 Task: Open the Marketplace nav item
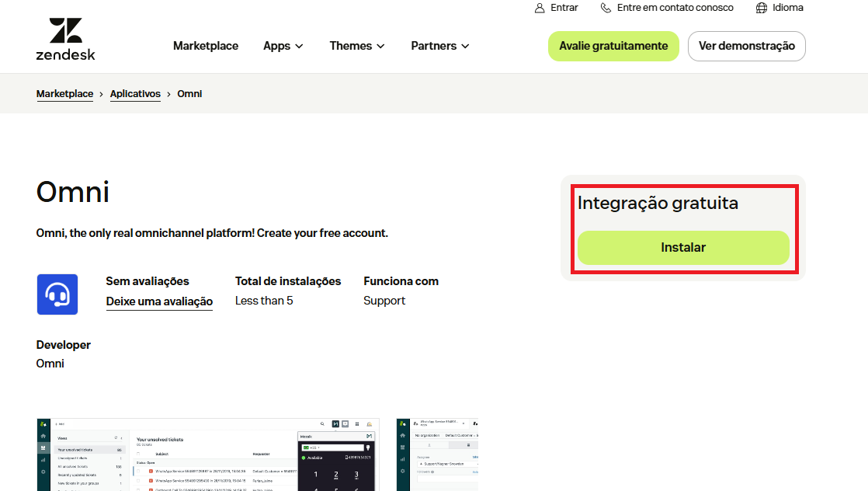pyautogui.click(x=206, y=46)
